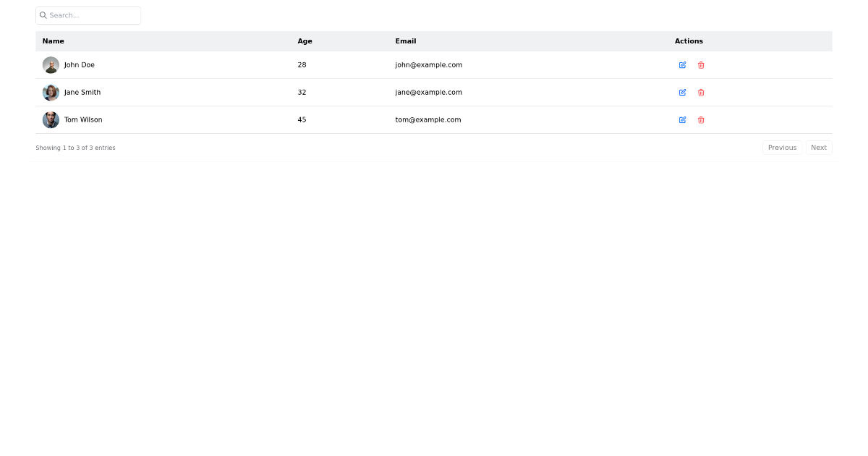The image size is (868, 456).
Task: Click the text showing 1 to 3 of 3 entries
Action: coord(75,147)
